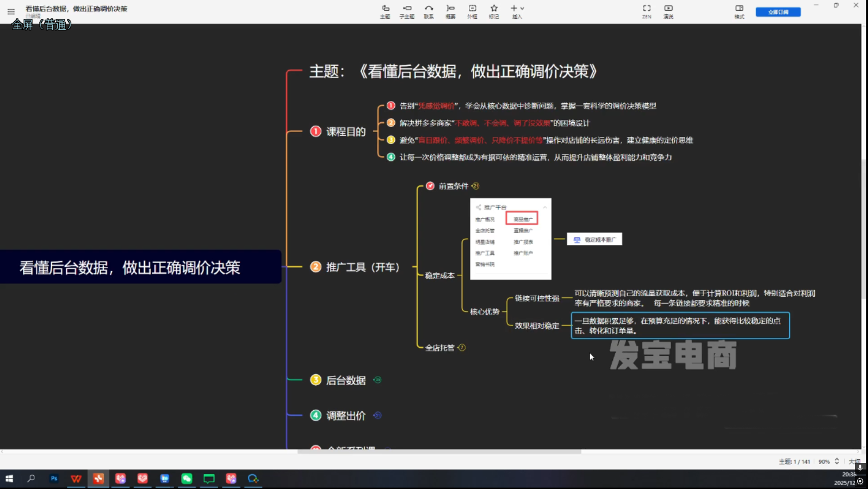Click the 90% zoom level value
Screen dimensions: 868x489
[x=824, y=462]
